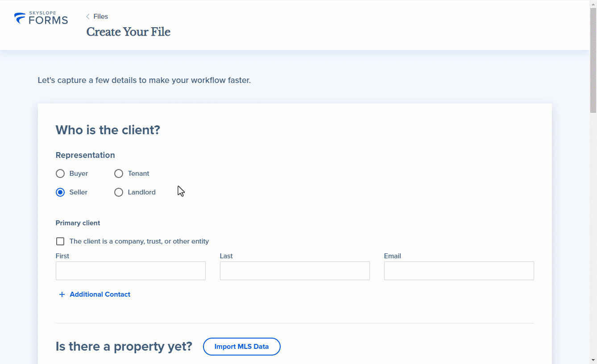The height and width of the screenshot is (364, 597).
Task: Click the Create Your File heading
Action: coord(129,32)
